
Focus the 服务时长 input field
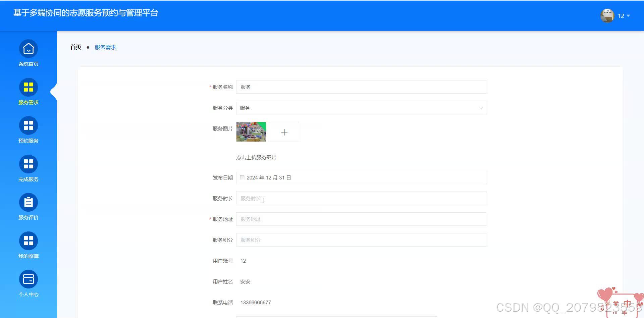362,198
